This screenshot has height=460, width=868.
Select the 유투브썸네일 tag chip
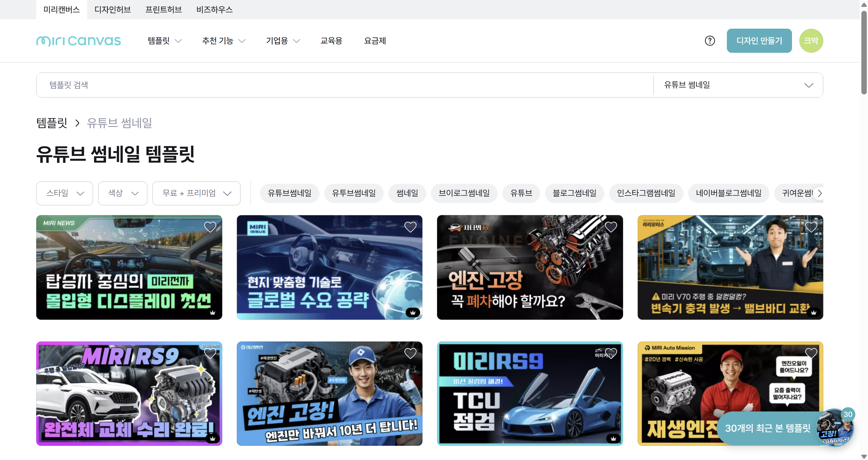click(354, 193)
